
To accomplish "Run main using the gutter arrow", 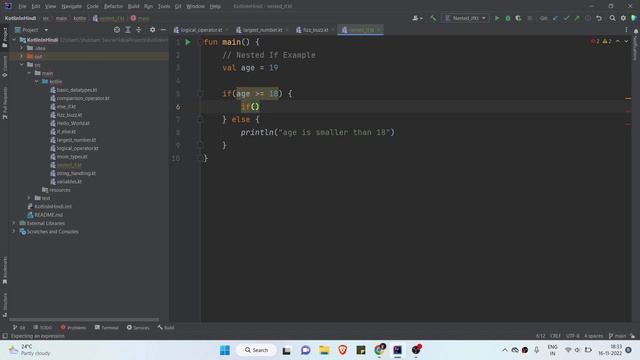I will pos(188,42).
